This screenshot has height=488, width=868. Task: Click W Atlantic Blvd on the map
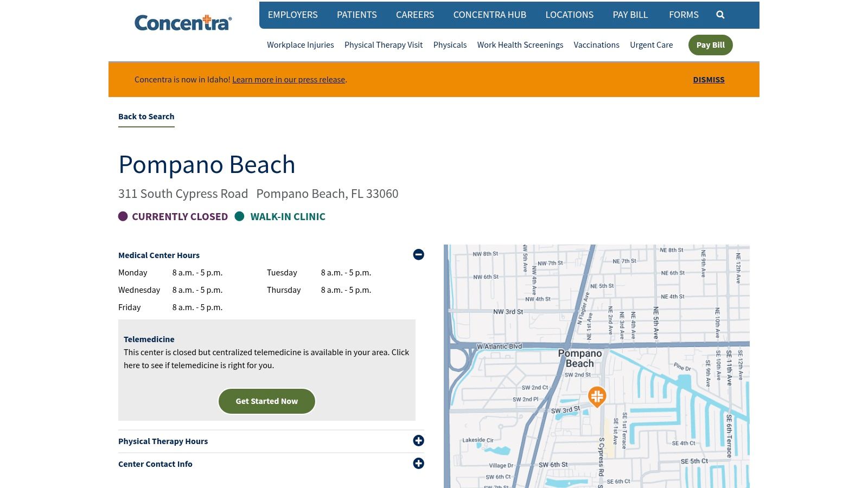point(499,346)
